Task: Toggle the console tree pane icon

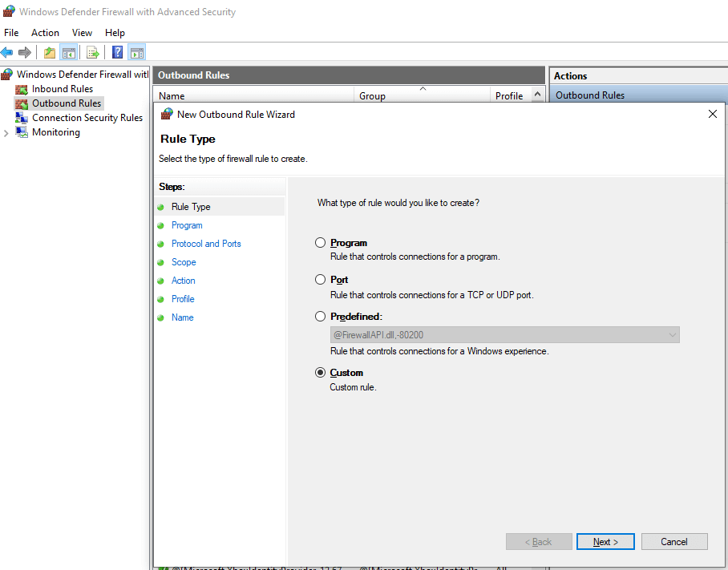Action: click(69, 52)
